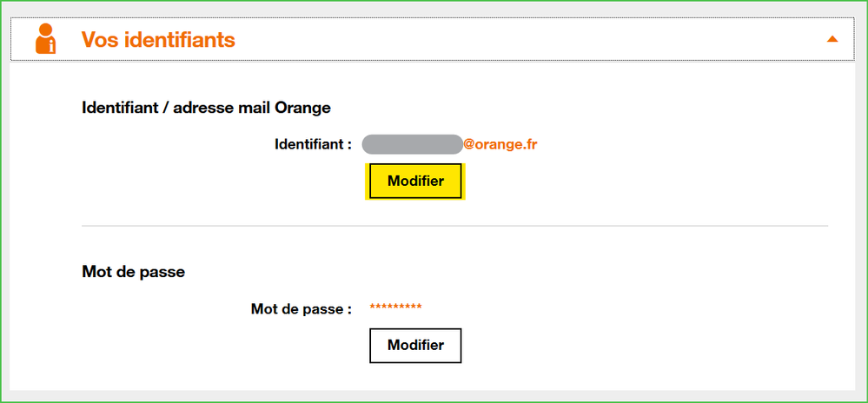Click the grey strip below the white panel
This screenshot has width=868, height=403.
[434, 395]
